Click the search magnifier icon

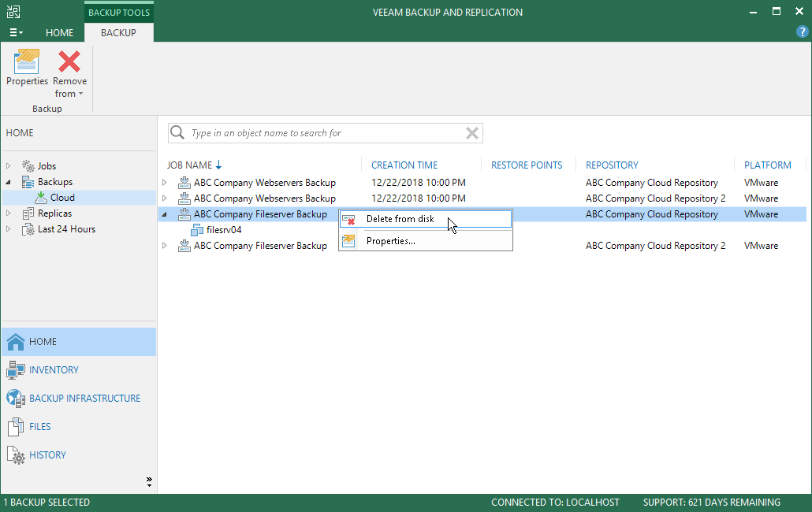pos(177,133)
